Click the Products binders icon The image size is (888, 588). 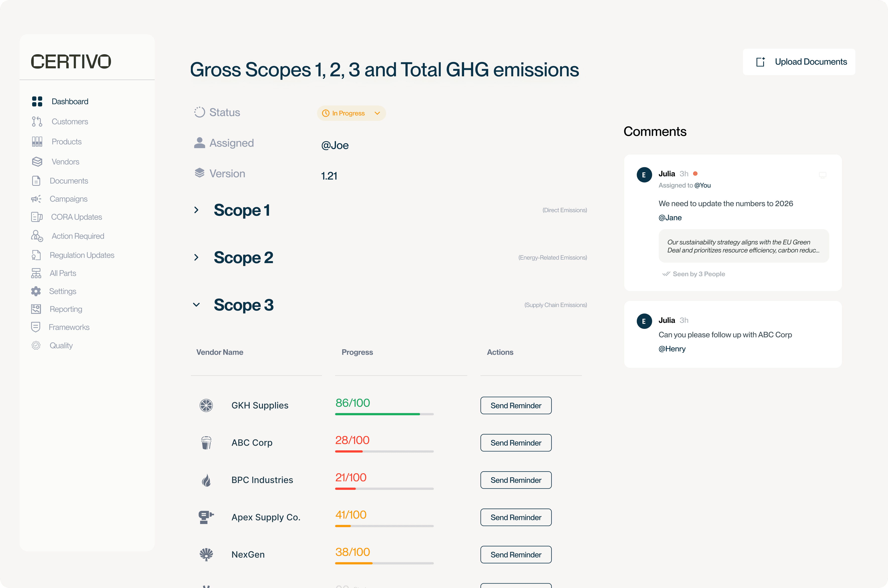tap(37, 141)
